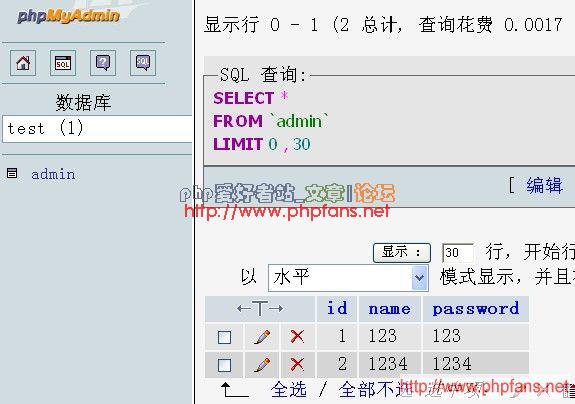The height and width of the screenshot is (404, 575).
Task: Sort by the name column header
Action: point(389,309)
